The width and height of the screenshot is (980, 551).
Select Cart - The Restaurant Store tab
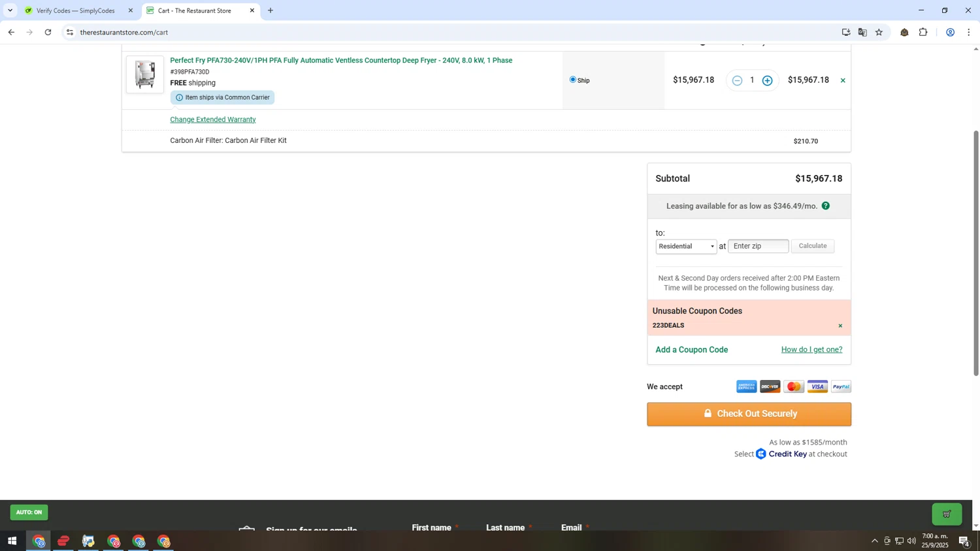[195, 10]
